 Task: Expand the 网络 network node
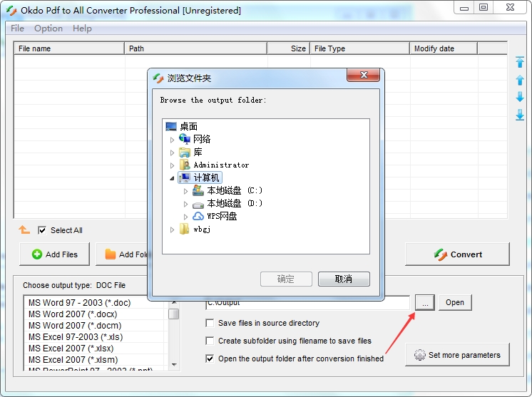[x=172, y=140]
